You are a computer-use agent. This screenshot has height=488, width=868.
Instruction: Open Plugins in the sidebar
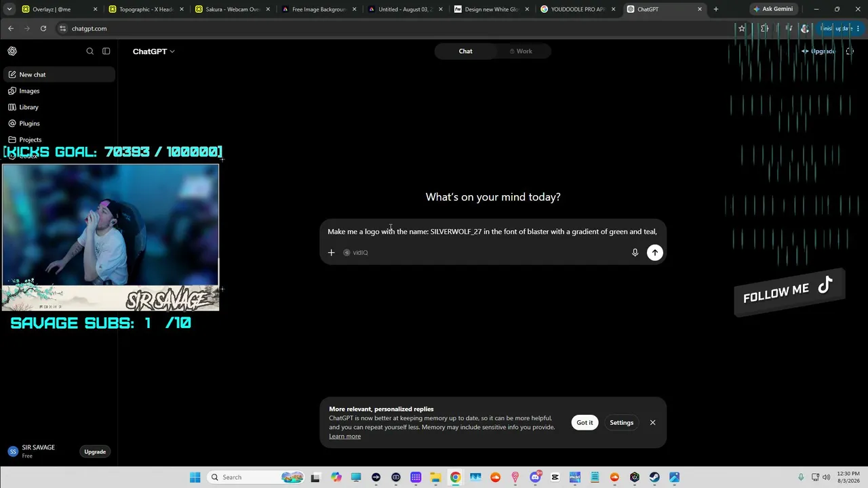click(59, 123)
